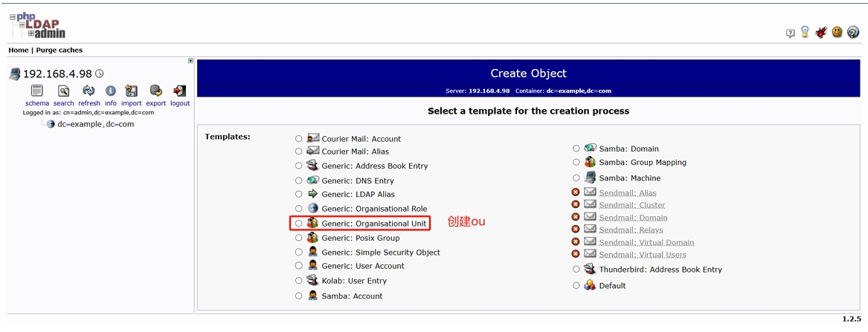Click the bug report icon in header
The width and height of the screenshot is (868, 332).
click(821, 33)
